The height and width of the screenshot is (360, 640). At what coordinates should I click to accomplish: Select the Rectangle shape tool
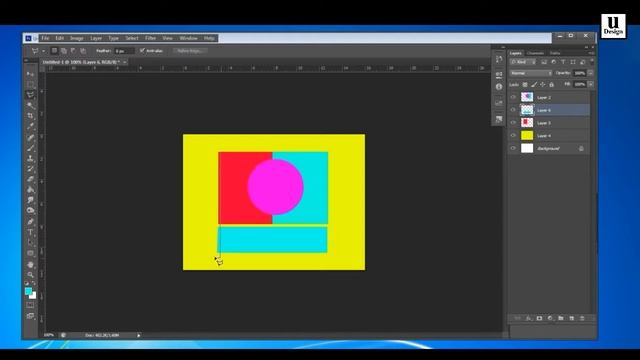[x=30, y=253]
